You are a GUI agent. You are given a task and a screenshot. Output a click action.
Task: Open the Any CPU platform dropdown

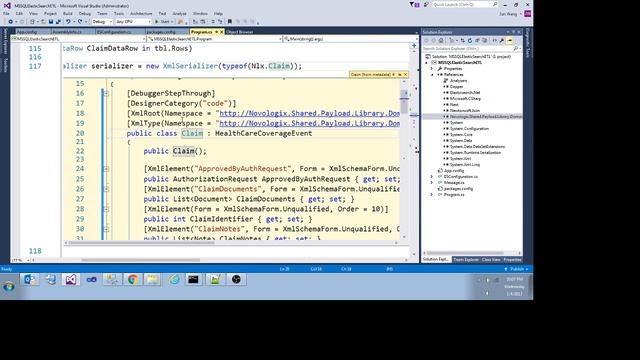coord(133,22)
